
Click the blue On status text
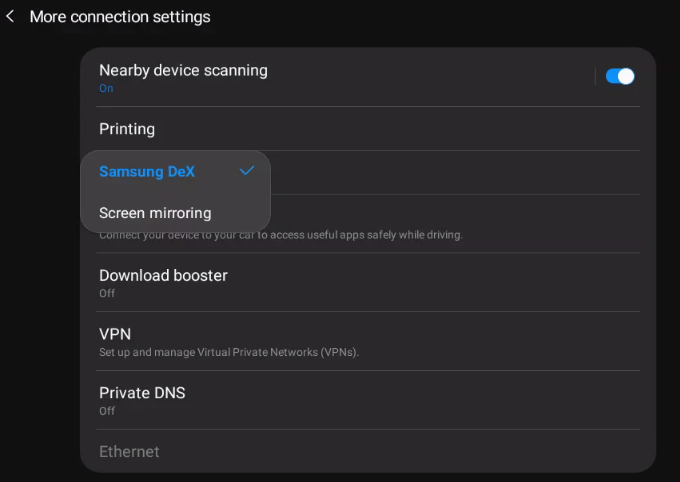tap(106, 88)
